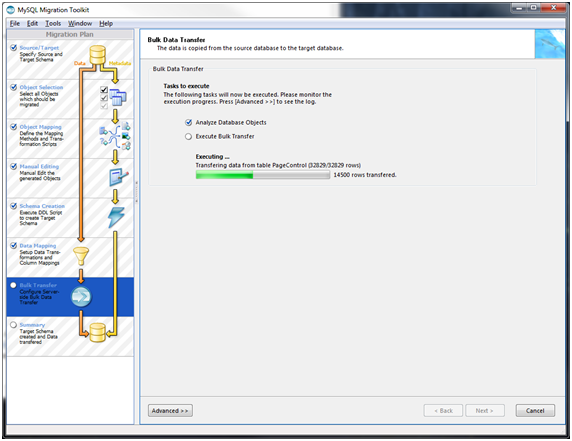Select the Execute Bulk Transfer radio button
Image resolution: width=572 pixels, height=441 pixels.
(x=188, y=136)
